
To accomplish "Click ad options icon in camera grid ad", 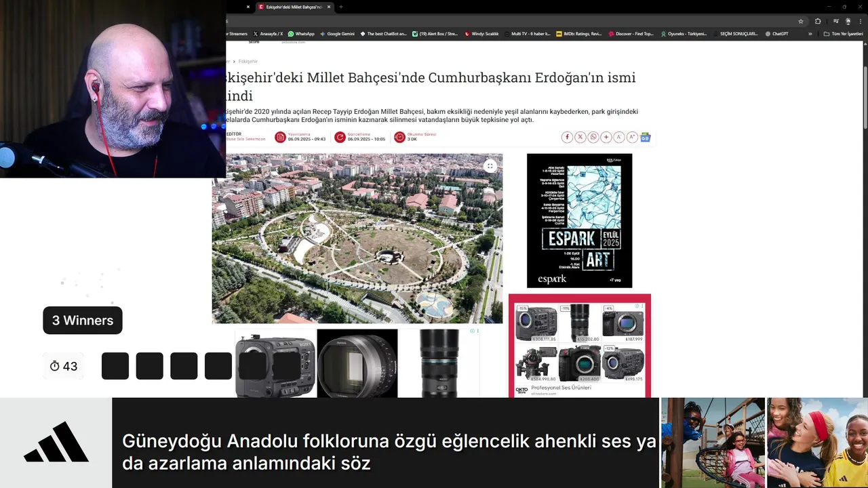I will point(643,306).
